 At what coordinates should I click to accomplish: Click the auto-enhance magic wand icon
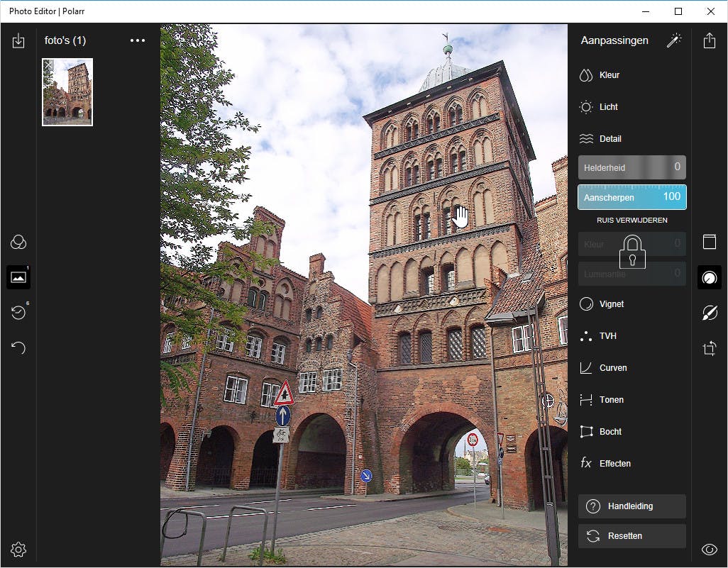tap(674, 40)
